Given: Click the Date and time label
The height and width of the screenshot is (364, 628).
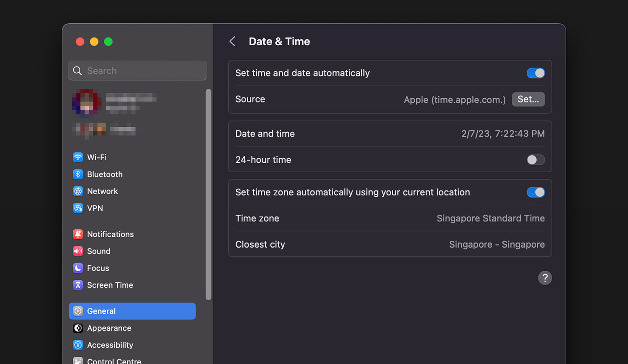Looking at the screenshot, I should click(x=265, y=134).
